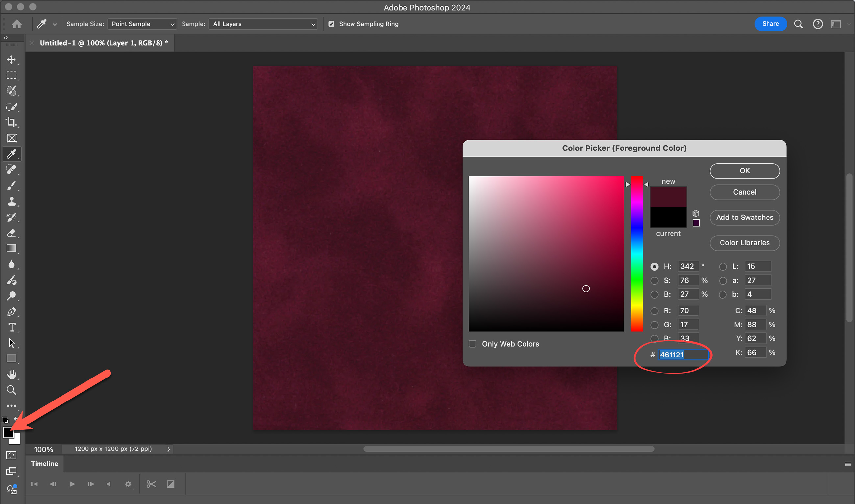Switch to the Untitled-1 document tab
The height and width of the screenshot is (504, 855).
(104, 43)
